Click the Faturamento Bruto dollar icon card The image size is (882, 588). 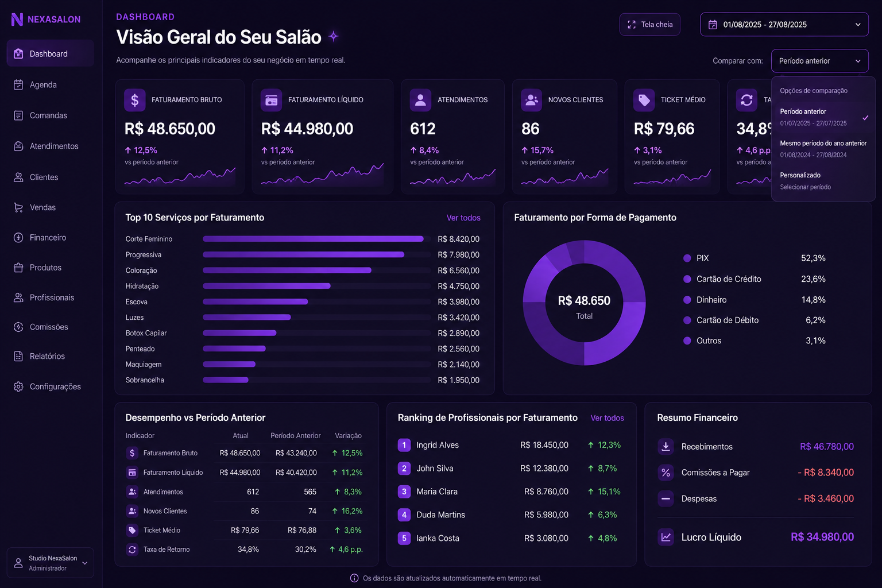tap(135, 100)
